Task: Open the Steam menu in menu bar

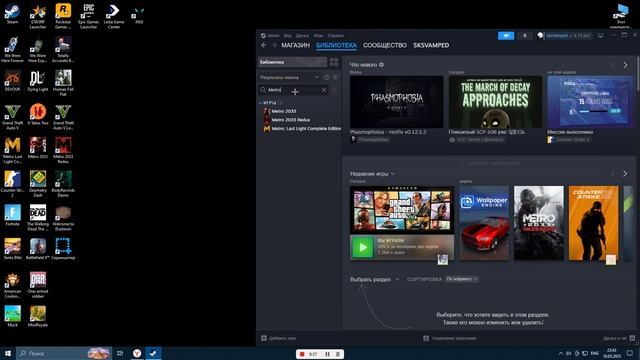Action: coord(273,36)
